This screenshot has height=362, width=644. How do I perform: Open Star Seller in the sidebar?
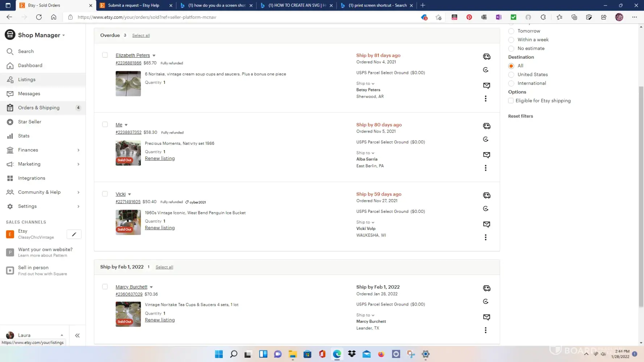point(29,122)
